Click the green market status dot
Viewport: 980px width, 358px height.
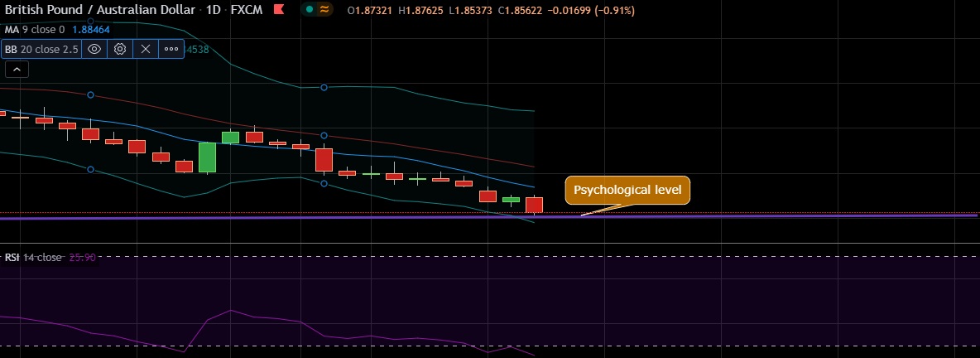310,9
